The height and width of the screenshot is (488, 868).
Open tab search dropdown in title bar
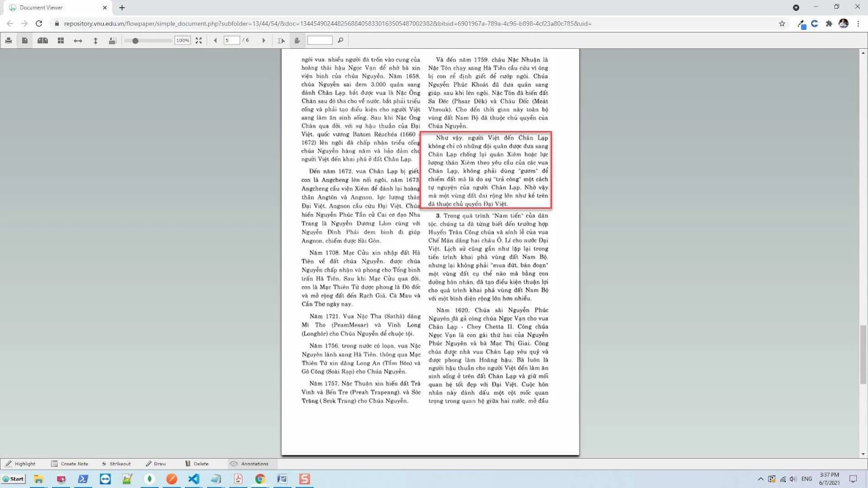click(796, 8)
